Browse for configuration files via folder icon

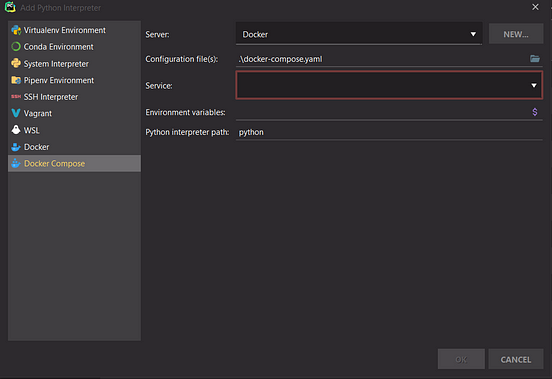click(535, 59)
